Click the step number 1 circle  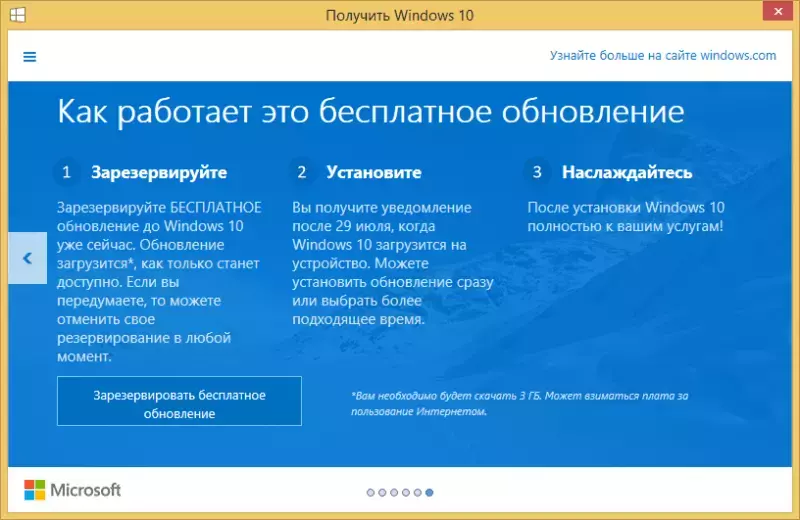tap(66, 172)
